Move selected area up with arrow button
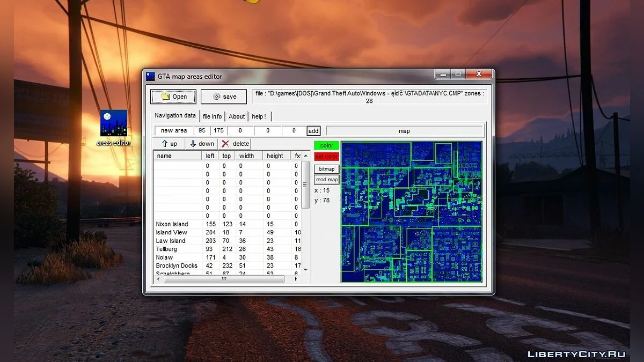The height and width of the screenshot is (362, 644). (x=169, y=144)
